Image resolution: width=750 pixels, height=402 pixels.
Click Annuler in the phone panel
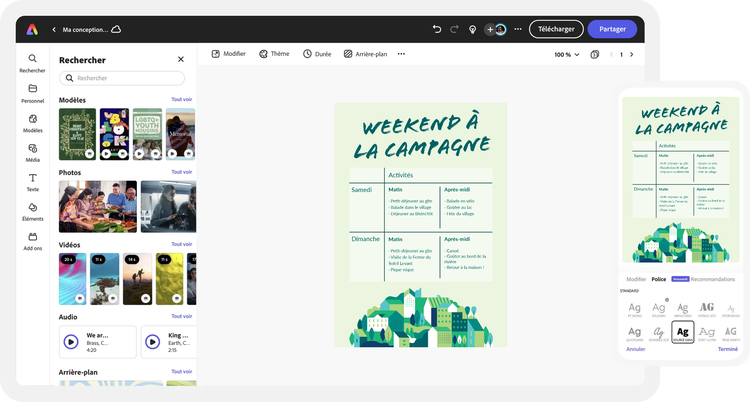(636, 349)
